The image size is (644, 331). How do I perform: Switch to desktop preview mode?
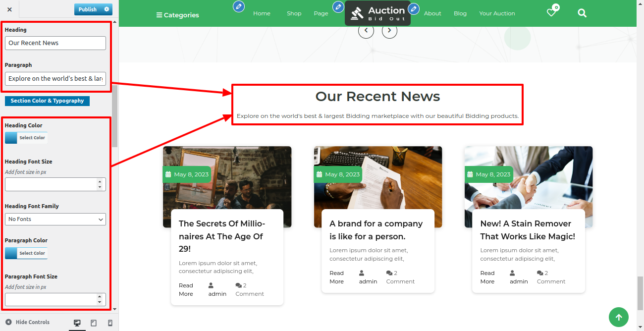(77, 323)
